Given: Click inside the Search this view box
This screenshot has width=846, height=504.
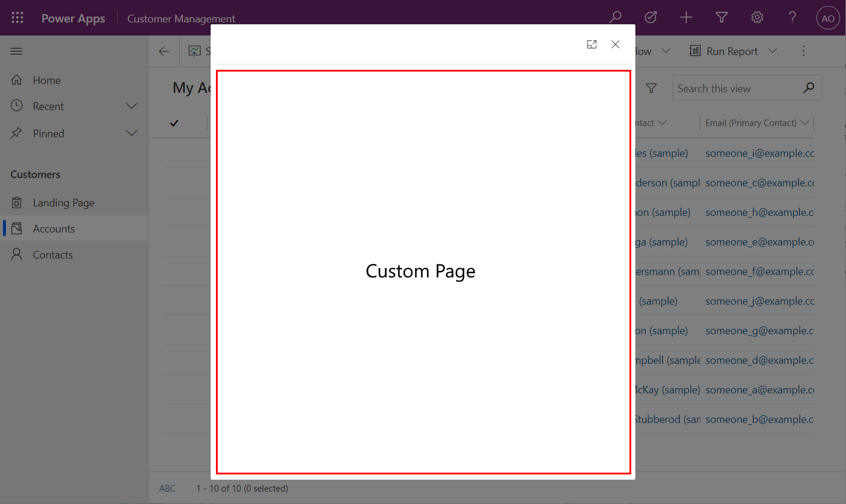Looking at the screenshot, I should coord(740,88).
